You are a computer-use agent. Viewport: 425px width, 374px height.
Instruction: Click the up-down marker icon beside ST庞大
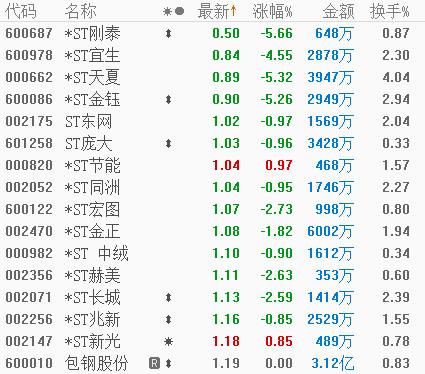[168, 143]
